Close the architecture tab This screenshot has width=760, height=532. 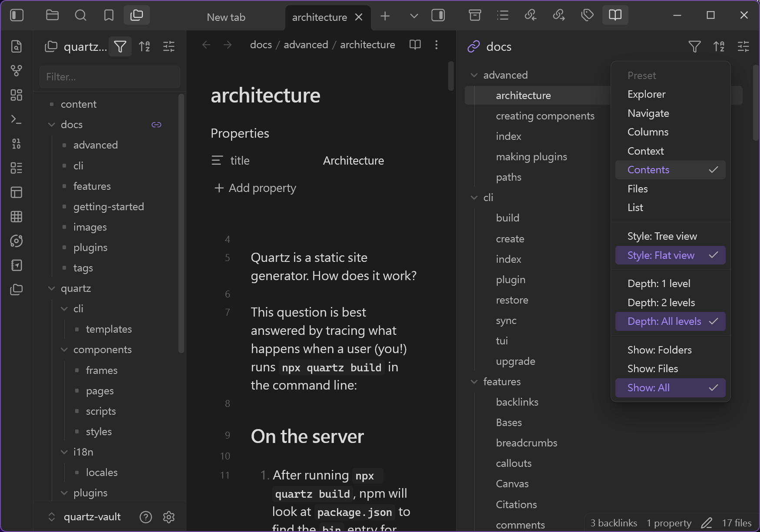pos(359,17)
